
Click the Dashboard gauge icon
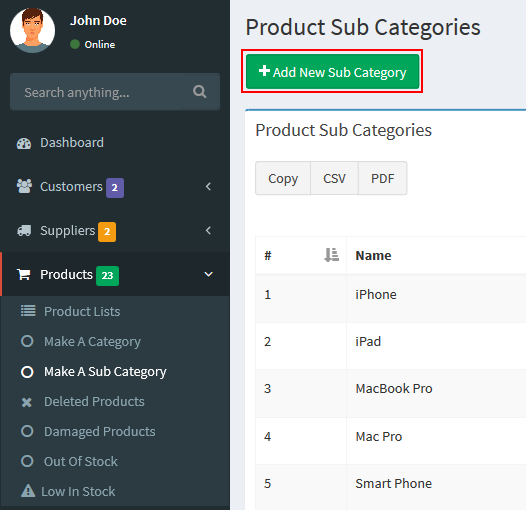(x=24, y=143)
